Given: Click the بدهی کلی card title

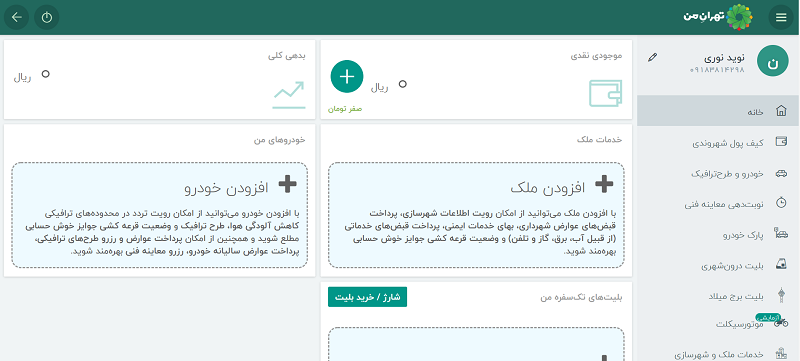Looking at the screenshot, I should [x=287, y=56].
